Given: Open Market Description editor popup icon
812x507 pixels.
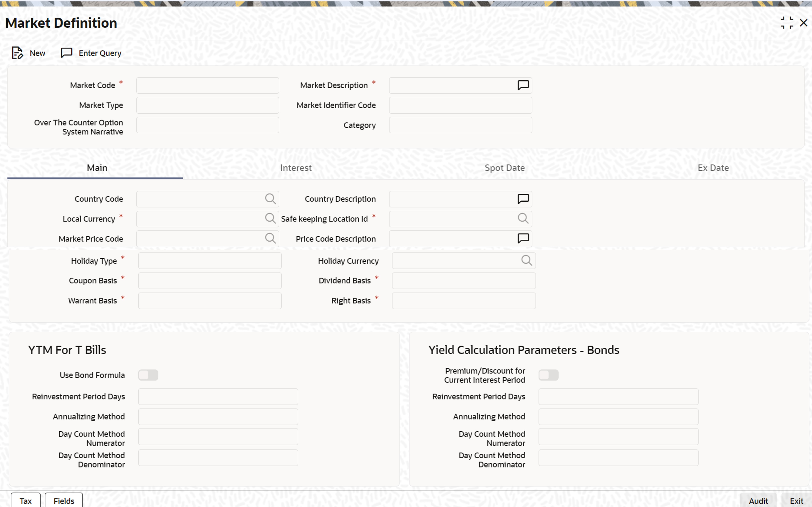Looking at the screenshot, I should coord(523,85).
